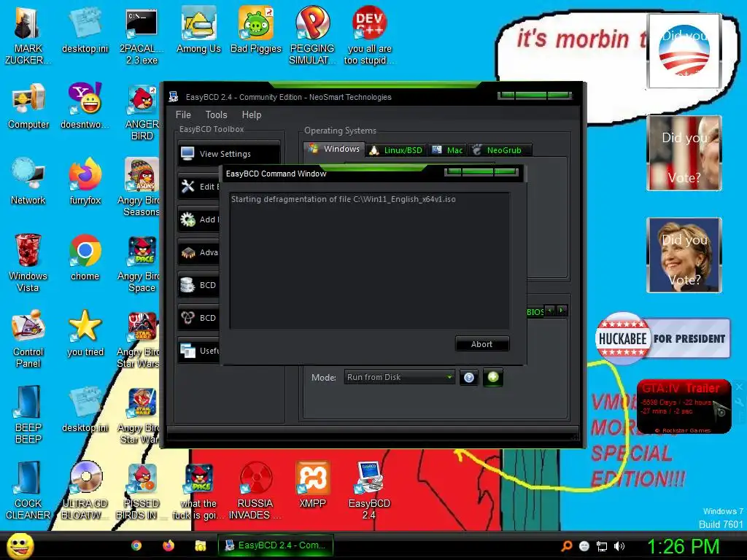
Task: Click the left tab scroll arrow by BIOS
Action: pyautogui.click(x=550, y=311)
